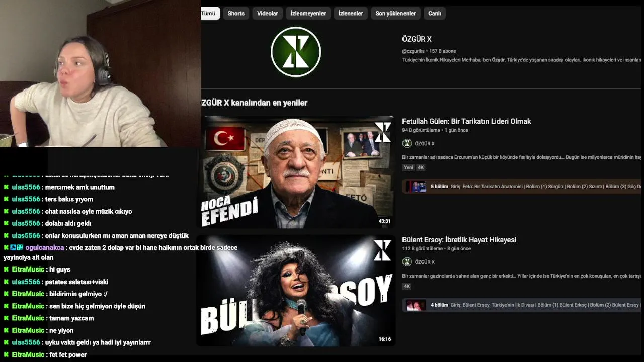
Task: Expand the 4 bölüm chapters bar
Action: click(522, 305)
